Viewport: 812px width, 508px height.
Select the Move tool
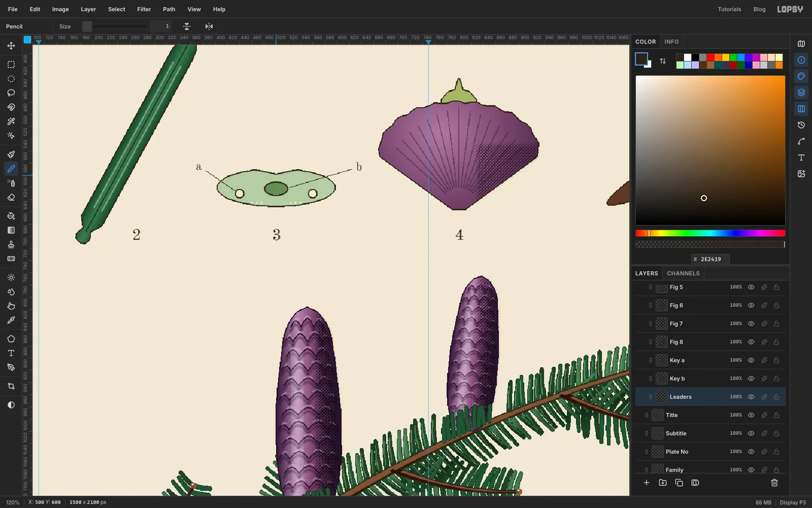pos(11,46)
